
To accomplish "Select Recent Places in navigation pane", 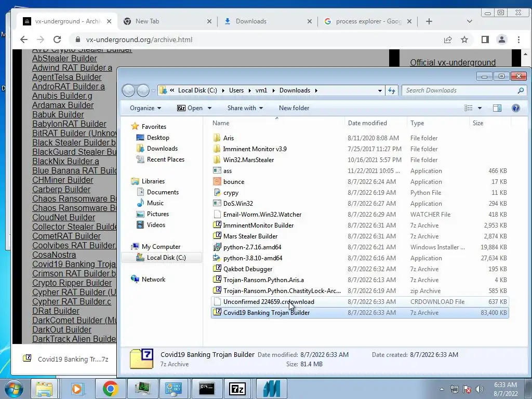I will click(x=166, y=159).
